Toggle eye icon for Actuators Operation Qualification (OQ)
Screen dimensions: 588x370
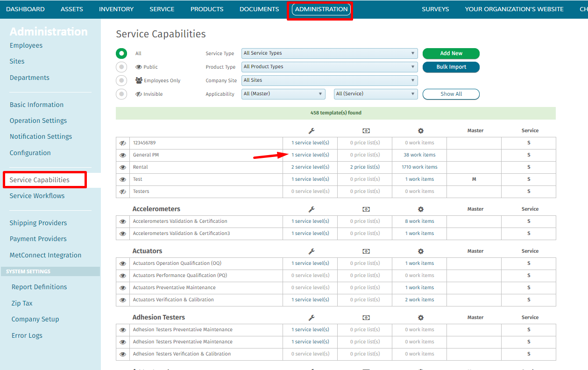[x=123, y=263]
